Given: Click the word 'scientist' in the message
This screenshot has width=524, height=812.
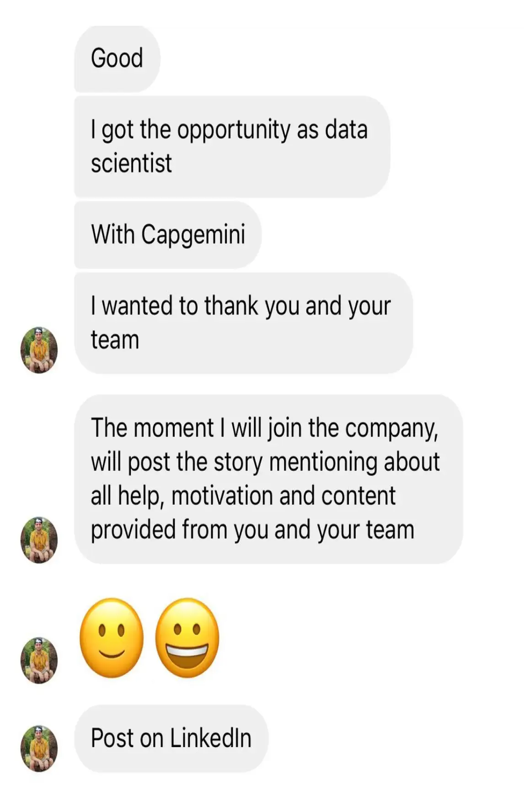Looking at the screenshot, I should pos(131,163).
